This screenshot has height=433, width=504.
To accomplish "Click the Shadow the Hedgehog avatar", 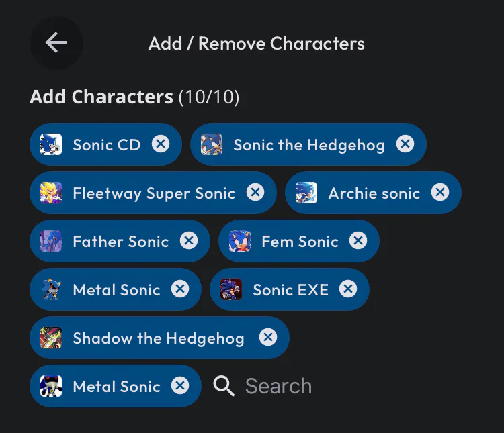I will 51,338.
